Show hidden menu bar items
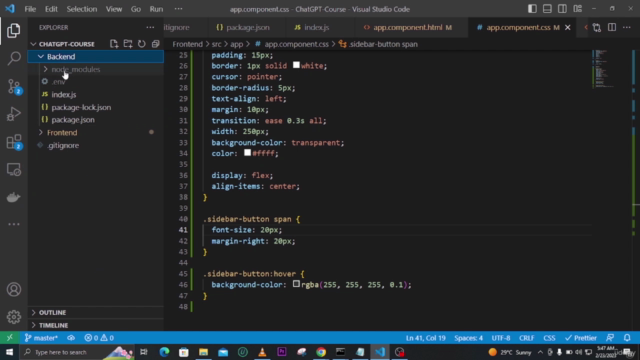This screenshot has width=640, height=360. [178, 9]
